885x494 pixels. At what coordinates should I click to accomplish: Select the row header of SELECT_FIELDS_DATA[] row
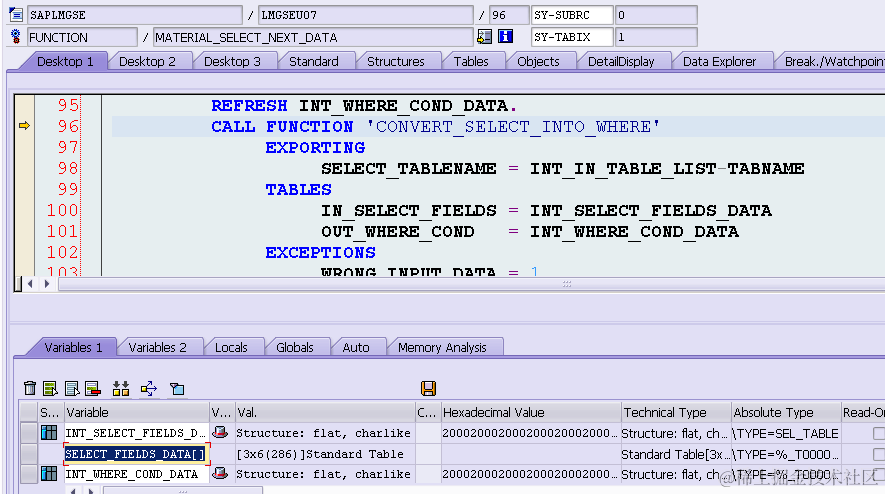pos(29,454)
